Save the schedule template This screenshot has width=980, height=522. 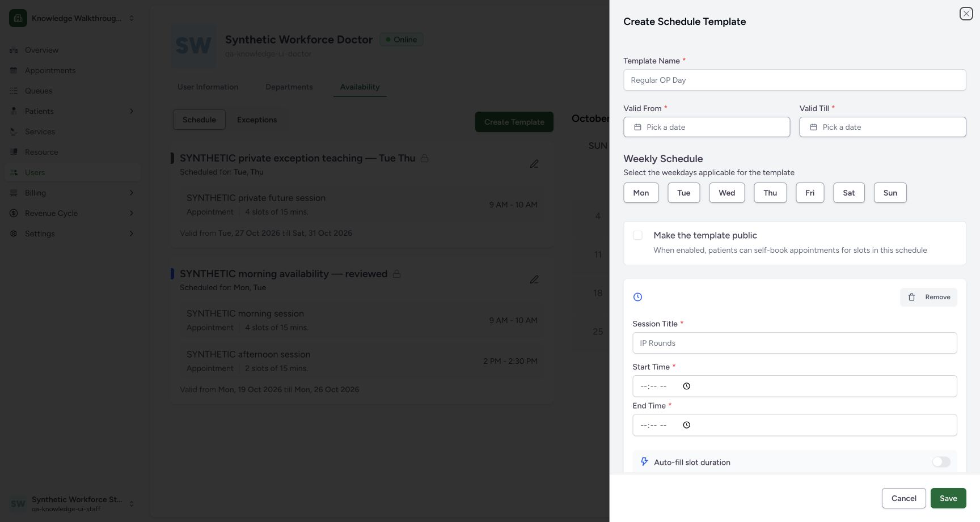click(x=948, y=498)
